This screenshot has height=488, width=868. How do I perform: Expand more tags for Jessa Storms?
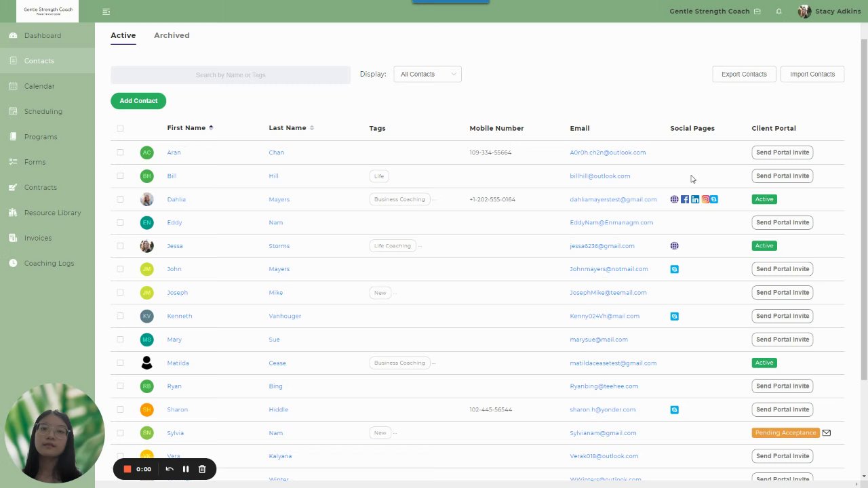420,246
